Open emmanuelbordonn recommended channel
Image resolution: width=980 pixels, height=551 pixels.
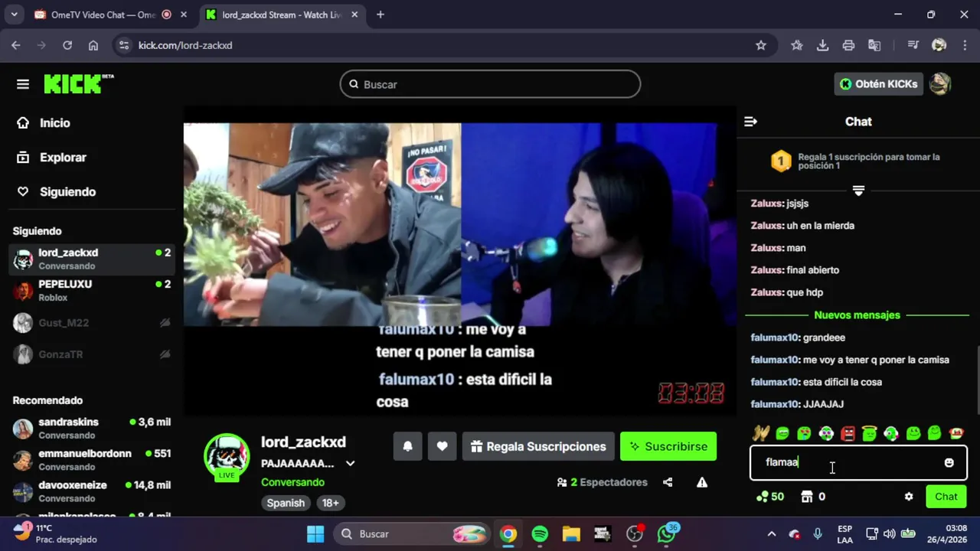click(x=92, y=460)
